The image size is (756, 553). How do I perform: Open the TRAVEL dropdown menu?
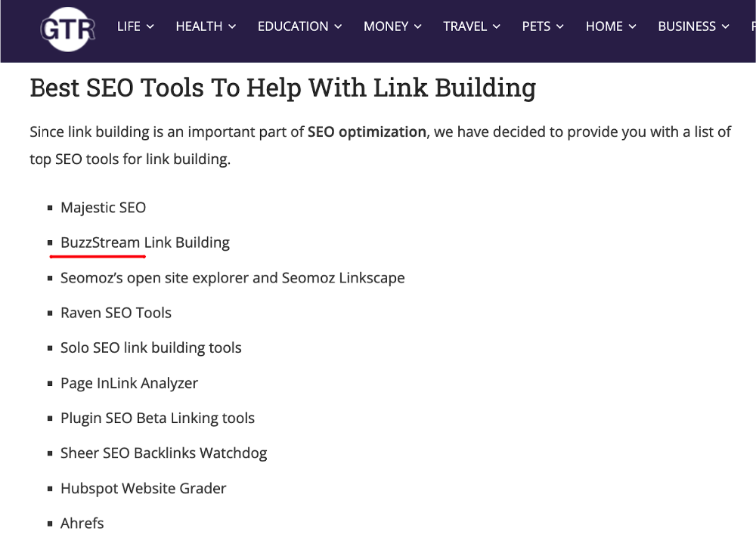click(465, 26)
